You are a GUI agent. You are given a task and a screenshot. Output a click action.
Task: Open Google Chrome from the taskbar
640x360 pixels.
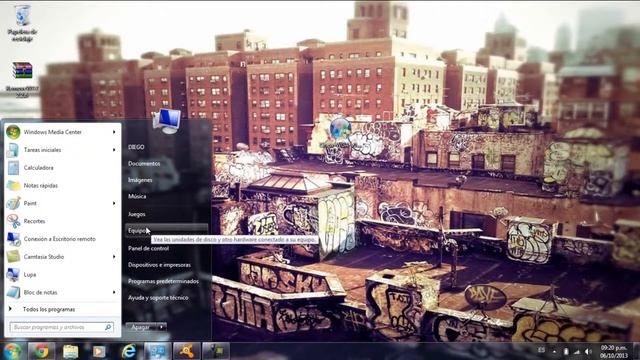[x=41, y=351]
